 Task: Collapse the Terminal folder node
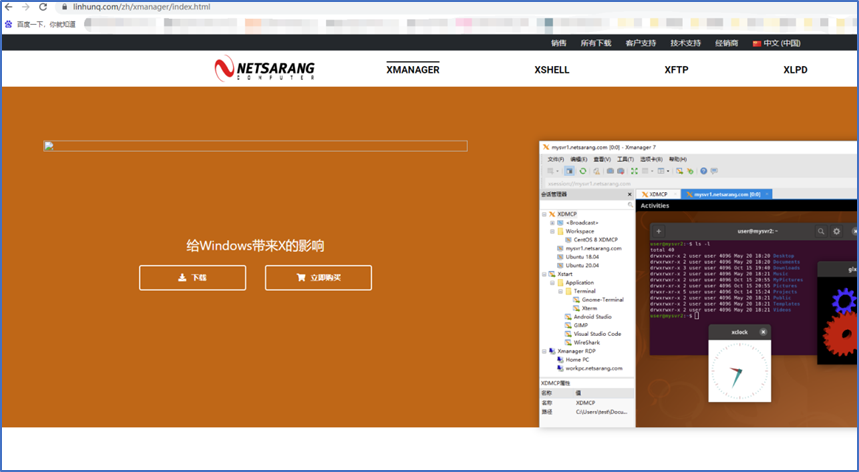(560, 291)
